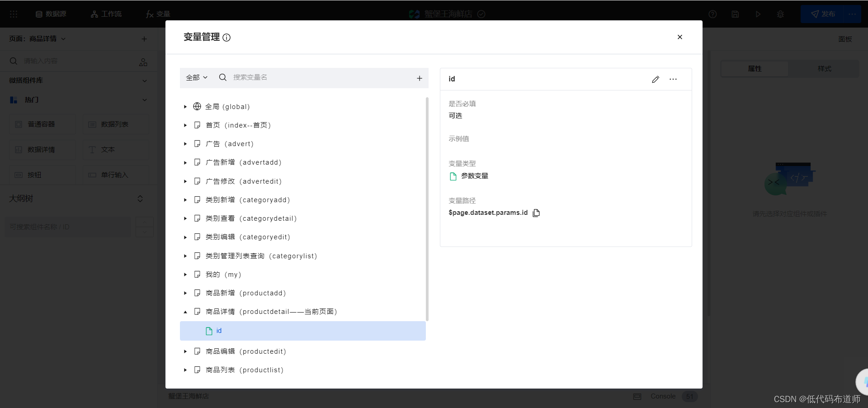
Task: Expand the 类别编辑 (categoryedit) node
Action: coord(185,237)
